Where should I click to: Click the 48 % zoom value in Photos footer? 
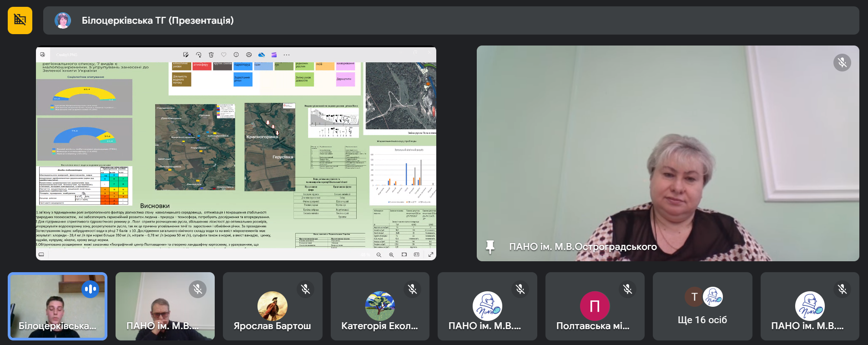click(x=365, y=255)
